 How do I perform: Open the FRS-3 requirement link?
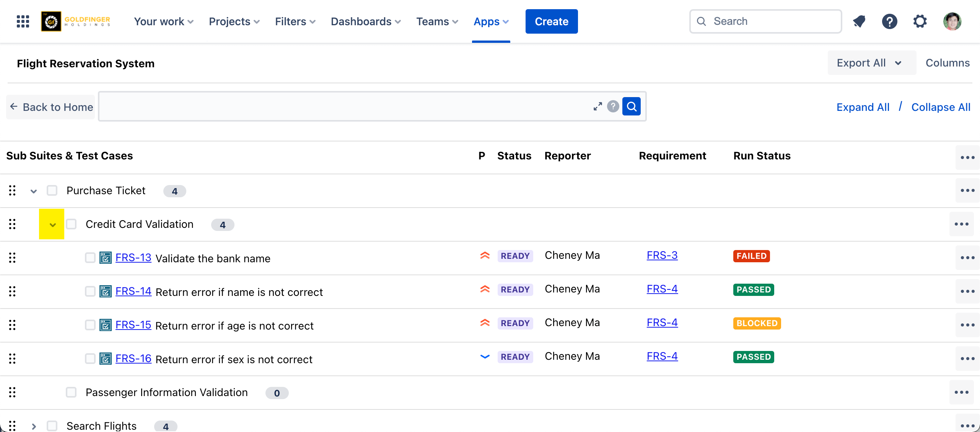662,255
